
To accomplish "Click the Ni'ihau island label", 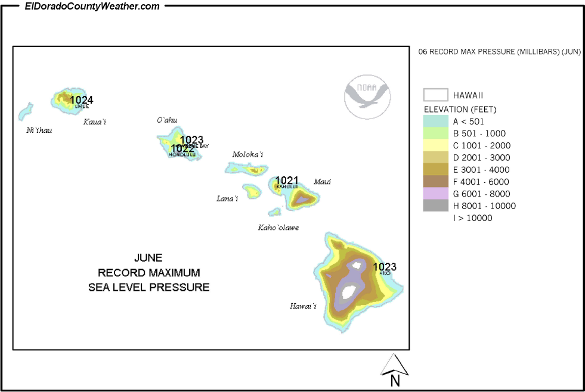I will click(x=39, y=130).
